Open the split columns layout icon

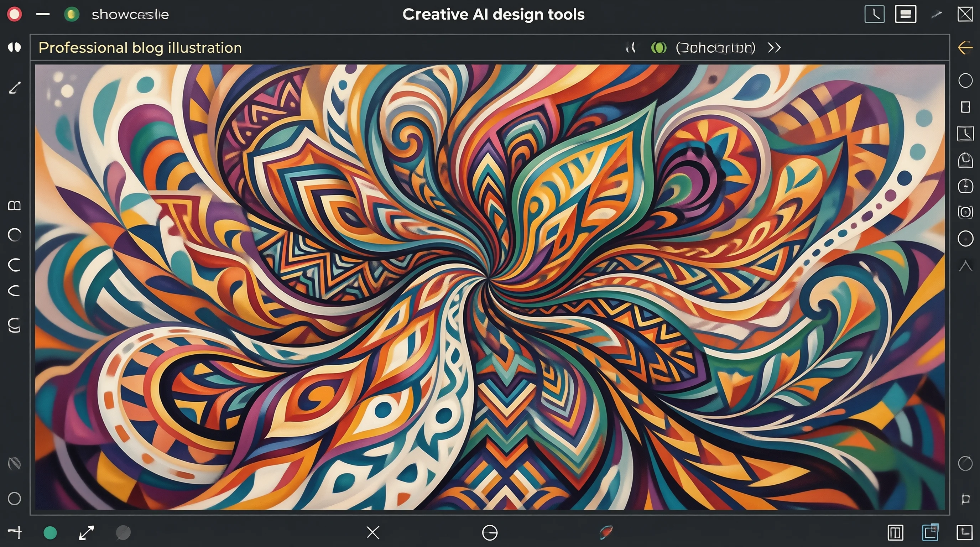click(x=895, y=532)
